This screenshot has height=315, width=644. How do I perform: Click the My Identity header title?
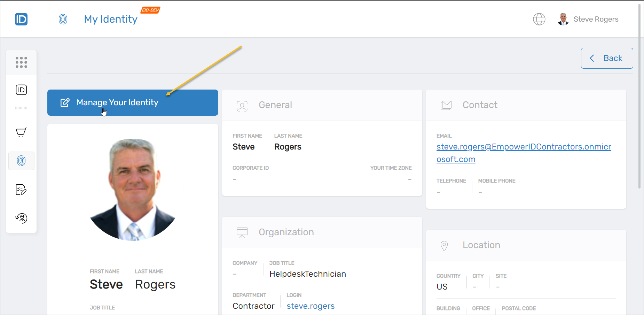tap(111, 19)
